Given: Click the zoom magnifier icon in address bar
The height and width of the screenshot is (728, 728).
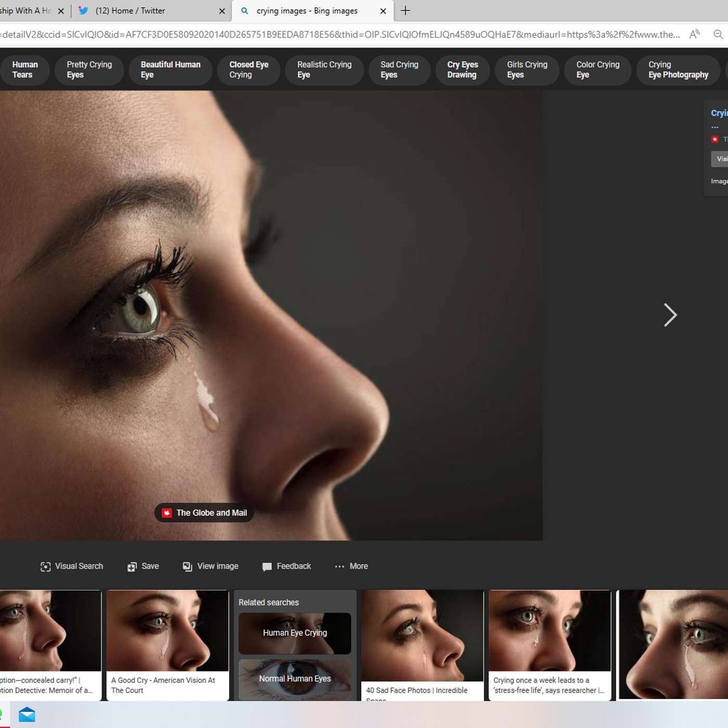Looking at the screenshot, I should [x=719, y=34].
